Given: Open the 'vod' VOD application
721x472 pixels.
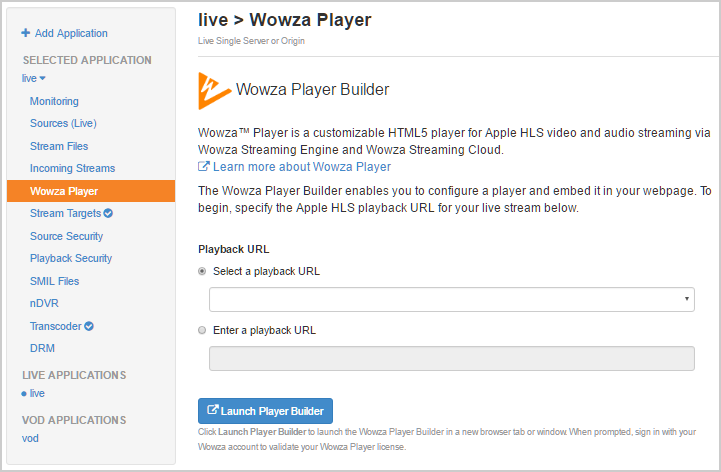Looking at the screenshot, I should [31, 438].
